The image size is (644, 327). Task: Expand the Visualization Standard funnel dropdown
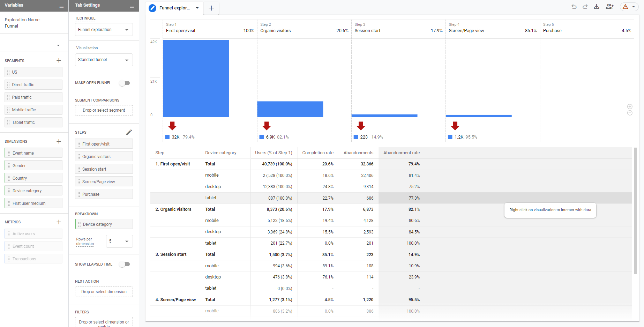click(x=104, y=60)
